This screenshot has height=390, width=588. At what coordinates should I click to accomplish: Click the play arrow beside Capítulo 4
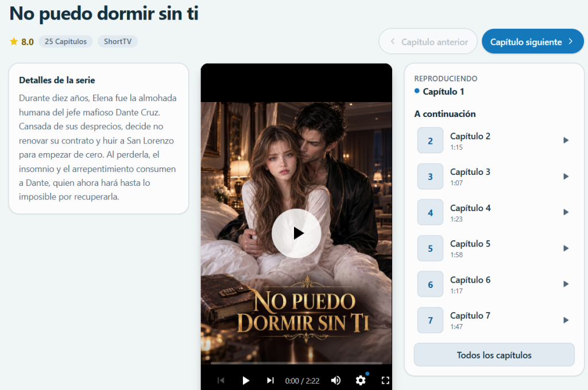(566, 212)
